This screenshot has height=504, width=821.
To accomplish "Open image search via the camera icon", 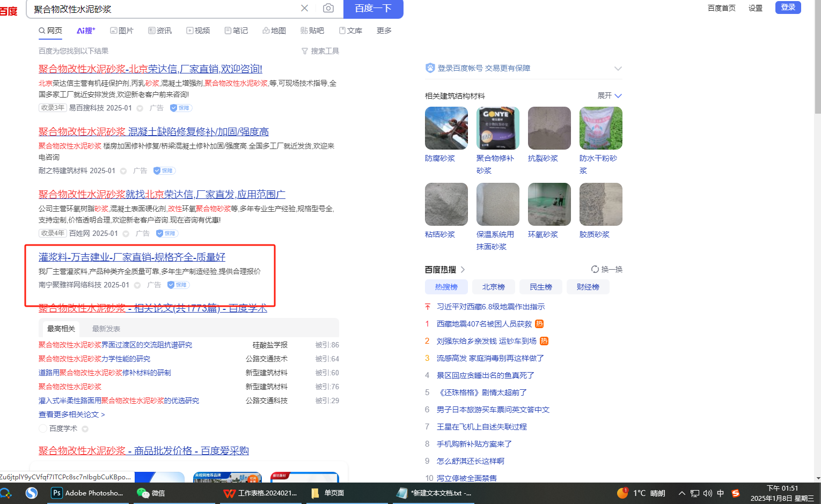I will (328, 8).
